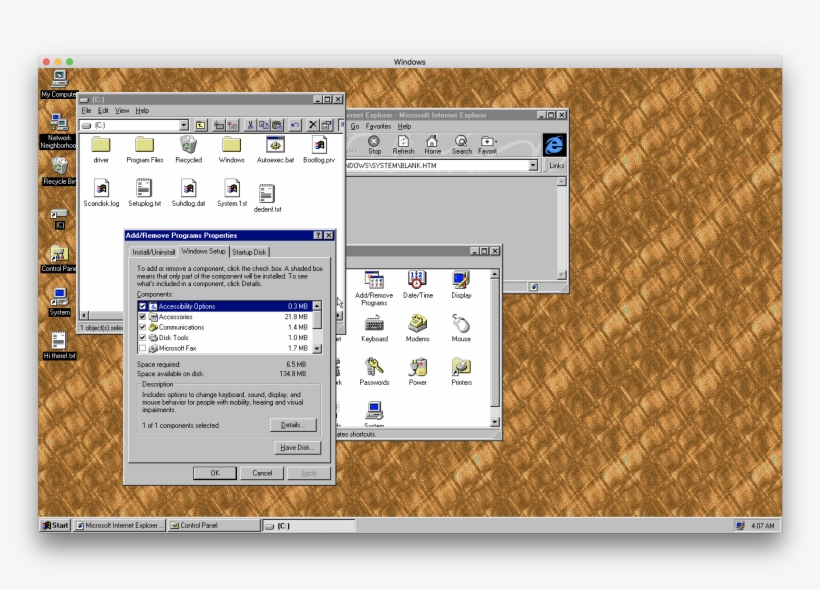Open Printers in Control Panel
Screen dimensions: 820x589
click(x=461, y=371)
